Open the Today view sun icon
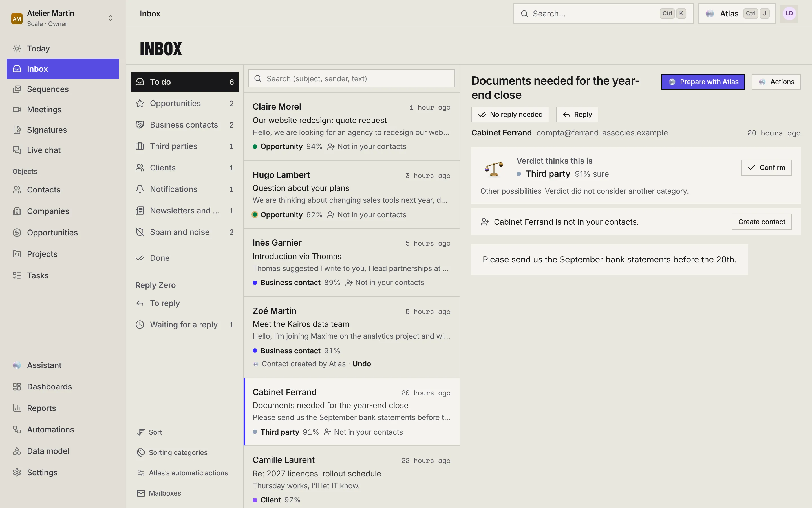This screenshot has height=508, width=812. 17,48
